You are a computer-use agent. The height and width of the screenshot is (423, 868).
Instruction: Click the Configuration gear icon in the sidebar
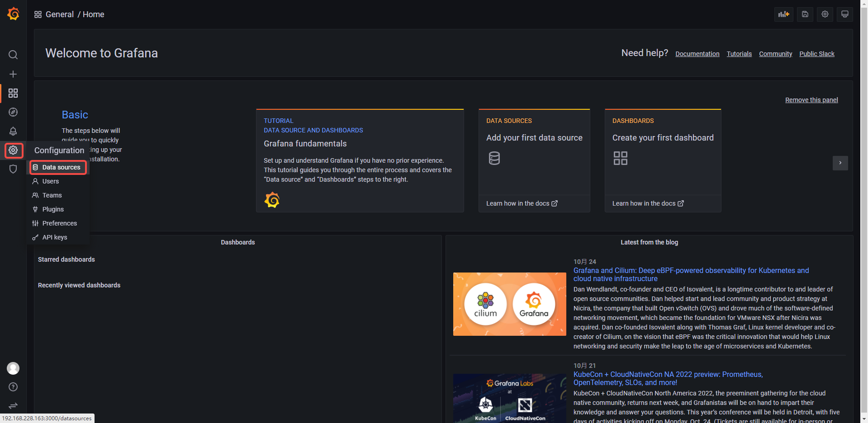tap(13, 150)
